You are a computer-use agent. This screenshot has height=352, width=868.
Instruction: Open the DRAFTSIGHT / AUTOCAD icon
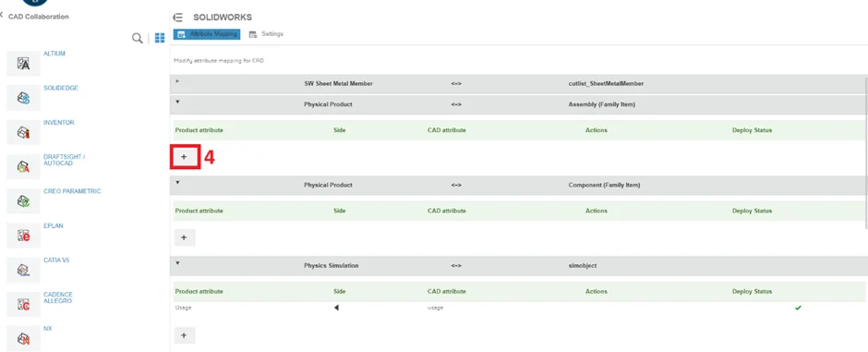pyautogui.click(x=23, y=166)
